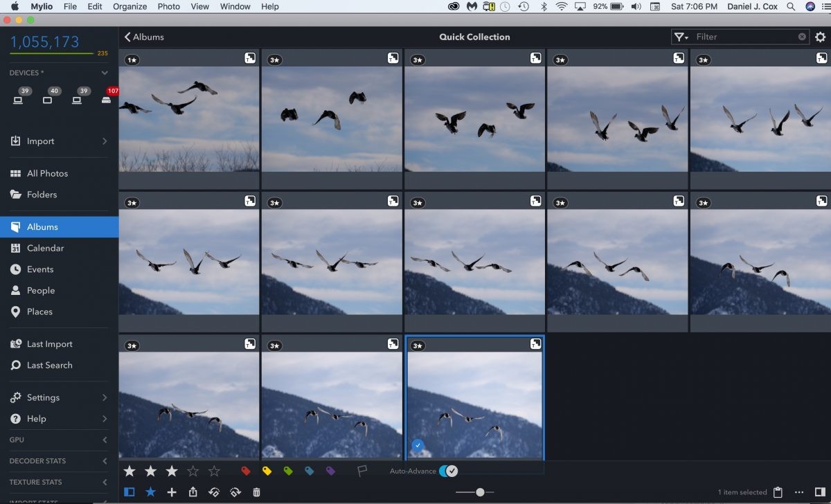Deselect the checkmarked selected photo thumbnail
831x504 pixels.
[417, 445]
